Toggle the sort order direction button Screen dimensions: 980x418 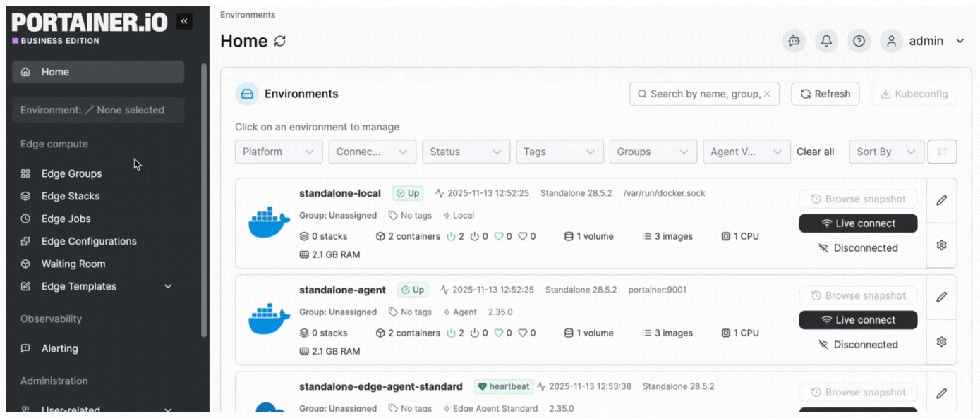[x=942, y=152]
